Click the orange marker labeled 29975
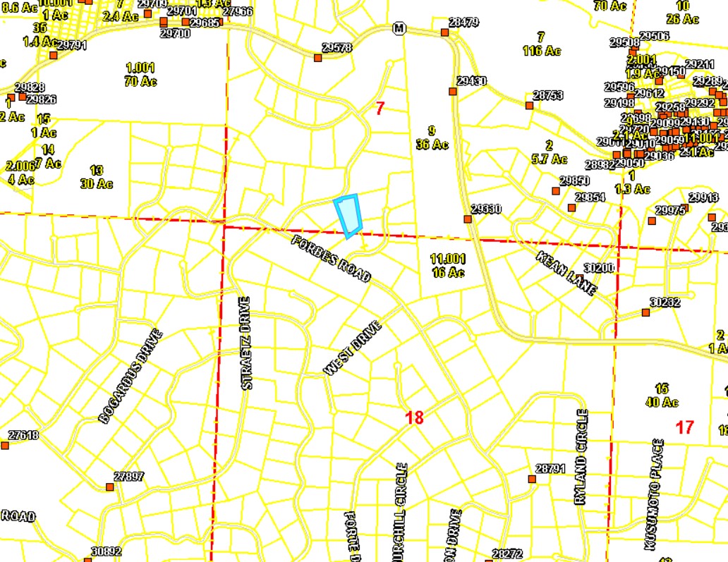 pos(652,221)
